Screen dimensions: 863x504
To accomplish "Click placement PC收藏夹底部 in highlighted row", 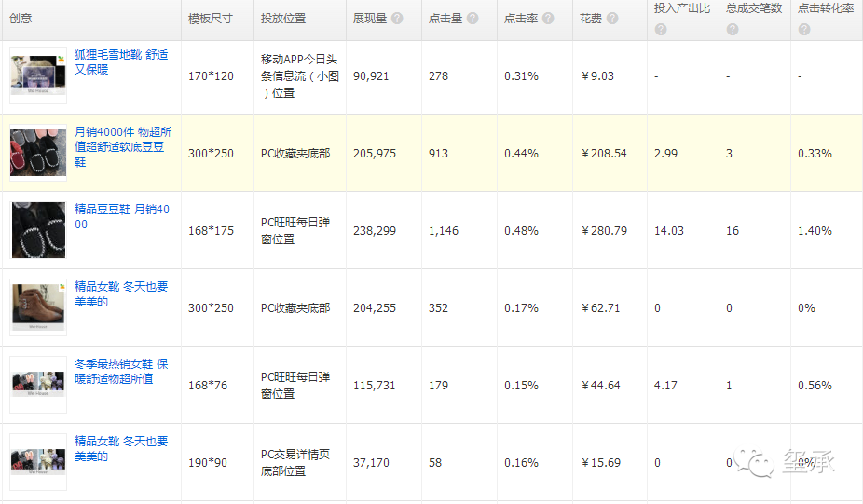I will pyautogui.click(x=295, y=154).
